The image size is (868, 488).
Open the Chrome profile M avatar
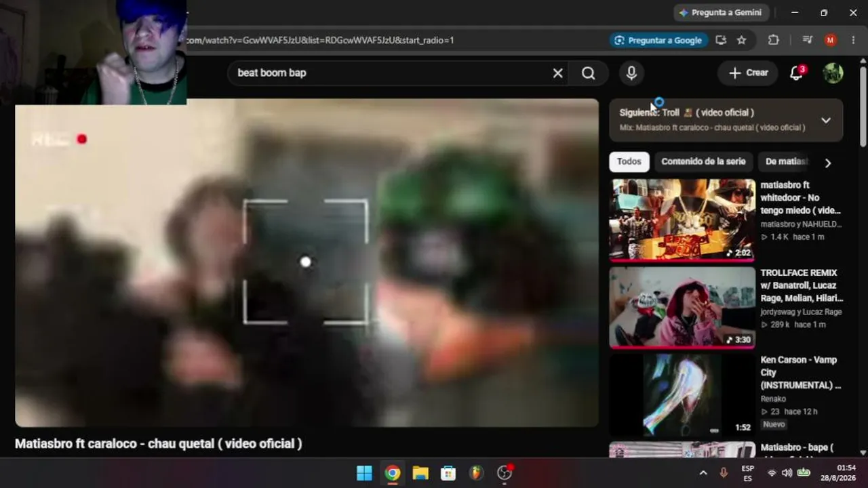pyautogui.click(x=830, y=40)
